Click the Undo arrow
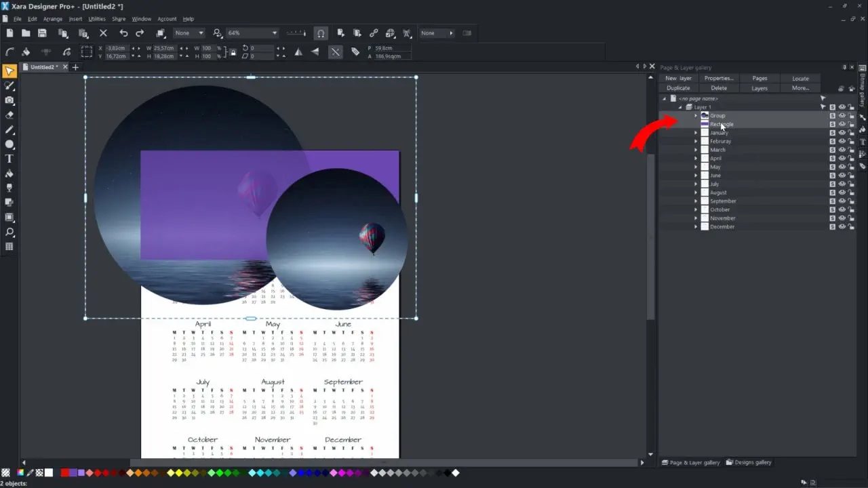Viewport: 868px width, 488px height. coord(123,33)
